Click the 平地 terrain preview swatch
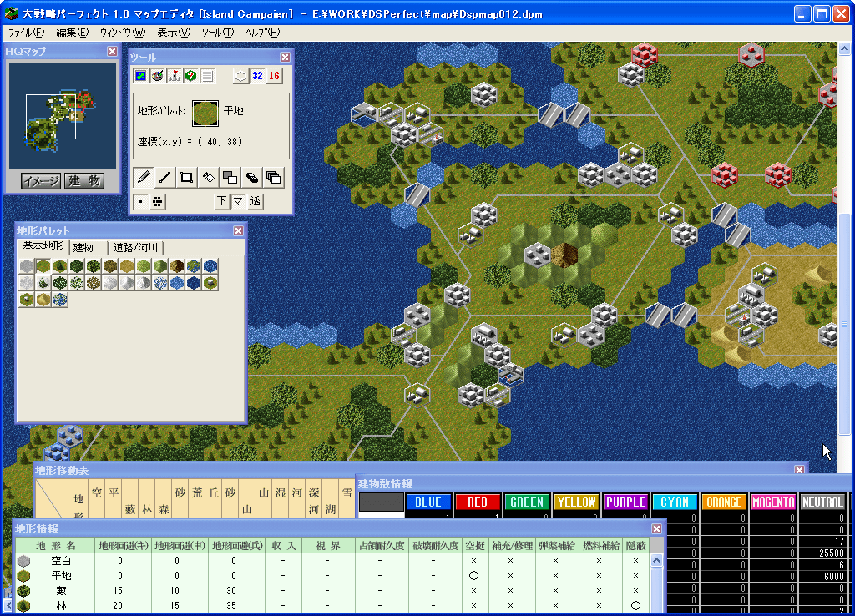The width and height of the screenshot is (855, 616). [x=205, y=113]
